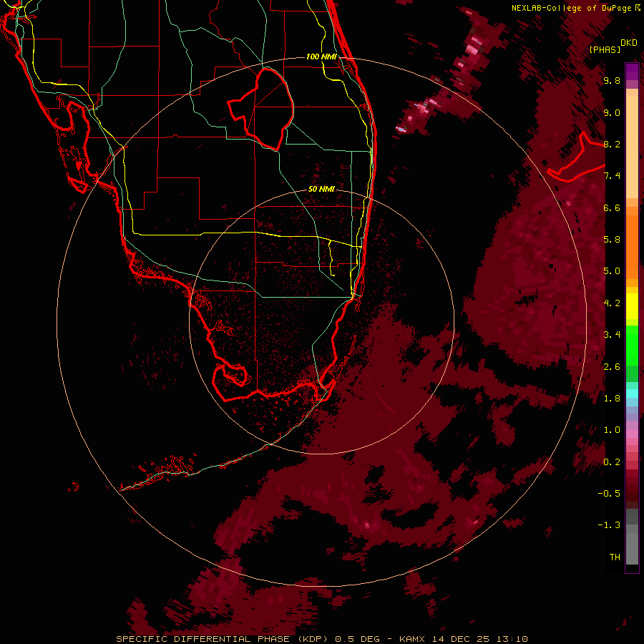Click the 3.4 legend value
Viewport: 644px width, 644px height.
(x=612, y=335)
